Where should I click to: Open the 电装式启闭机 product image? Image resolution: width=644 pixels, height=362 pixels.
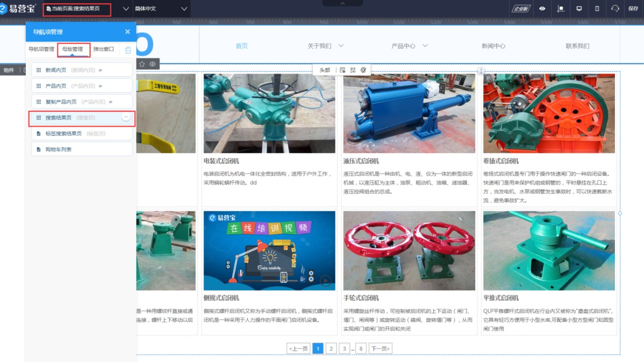(269, 114)
